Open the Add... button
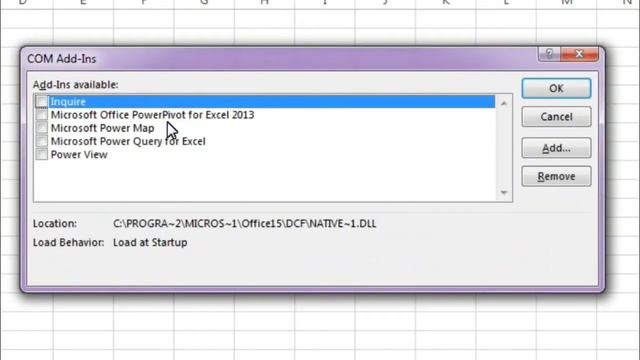 [x=556, y=148]
